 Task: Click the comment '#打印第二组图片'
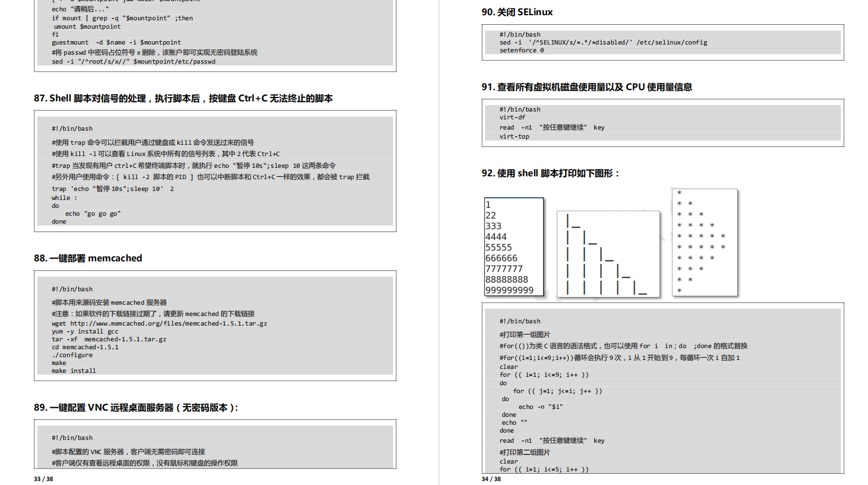pyautogui.click(x=525, y=452)
